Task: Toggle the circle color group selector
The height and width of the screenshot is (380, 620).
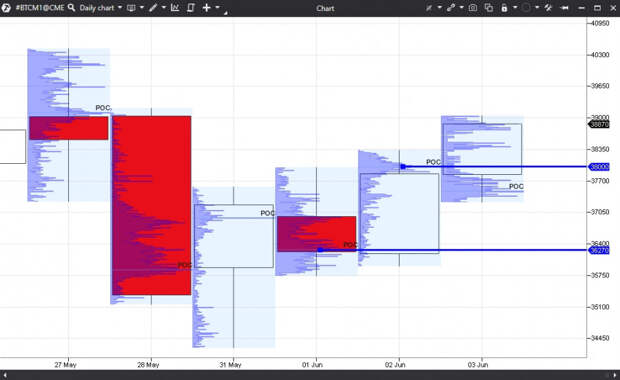Action: [x=526, y=8]
